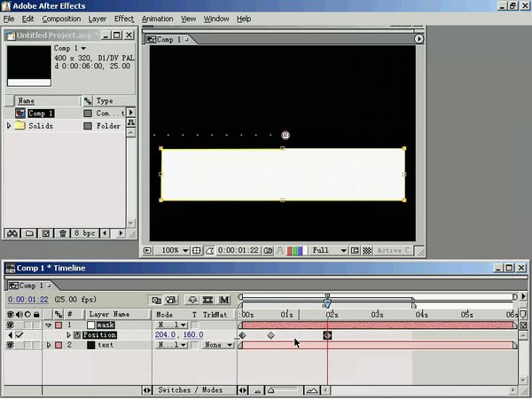Click the timeline current time 0:00:01:22

28,300
